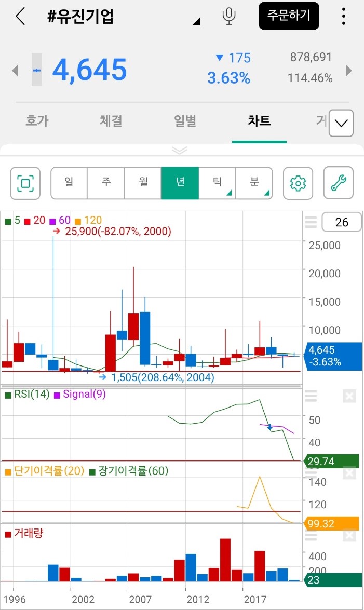This screenshot has width=364, height=610.
Task: Tap the 3.63% change rate
Action: (228, 78)
